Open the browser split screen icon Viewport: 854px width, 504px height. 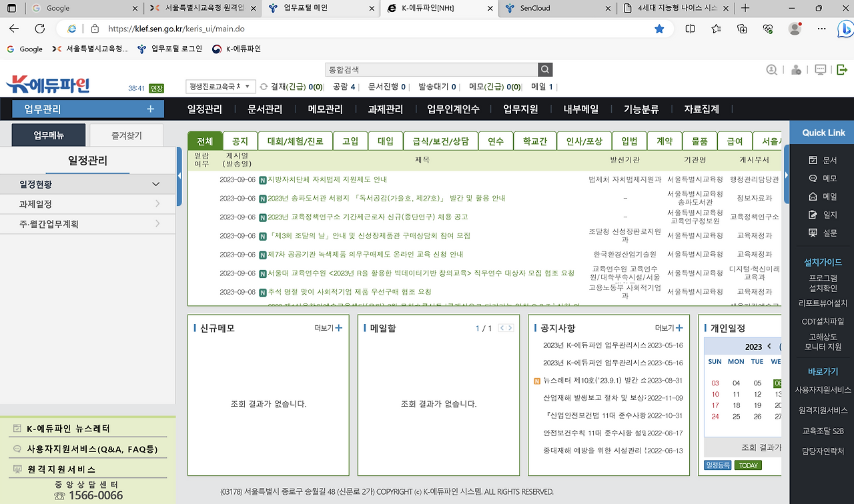691,29
